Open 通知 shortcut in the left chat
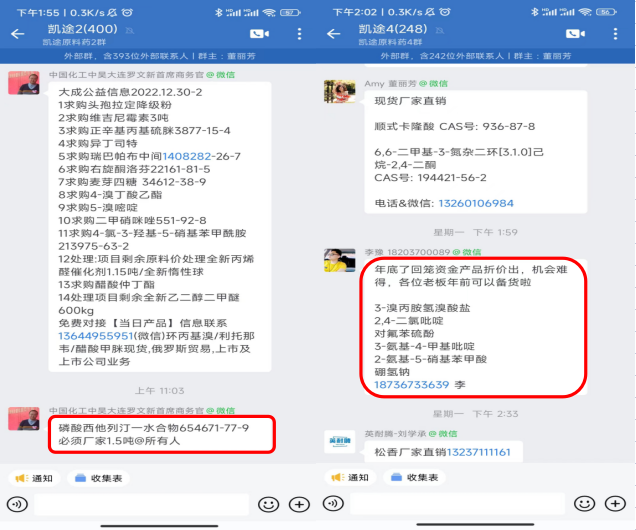636x530 pixels. point(34,479)
